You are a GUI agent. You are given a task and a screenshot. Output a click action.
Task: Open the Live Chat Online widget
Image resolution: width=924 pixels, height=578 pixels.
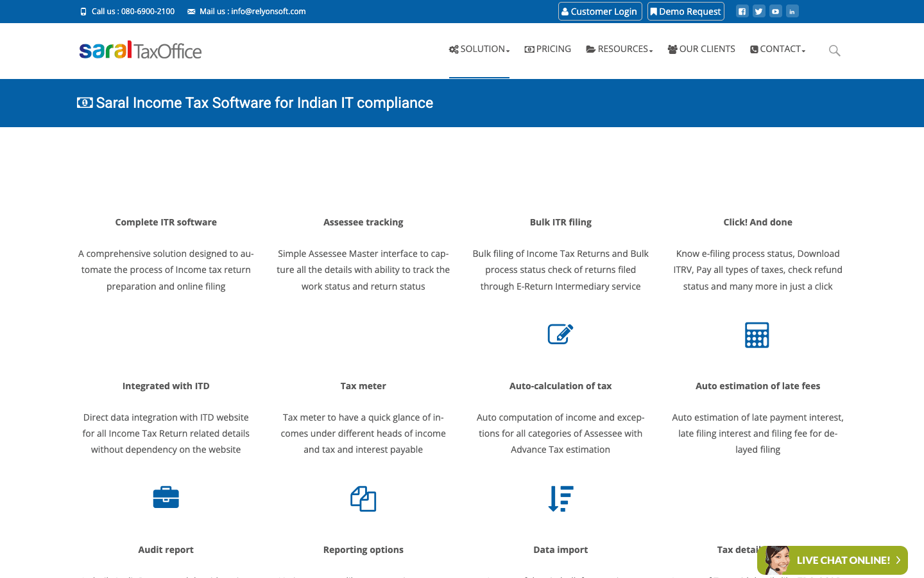coord(832,560)
